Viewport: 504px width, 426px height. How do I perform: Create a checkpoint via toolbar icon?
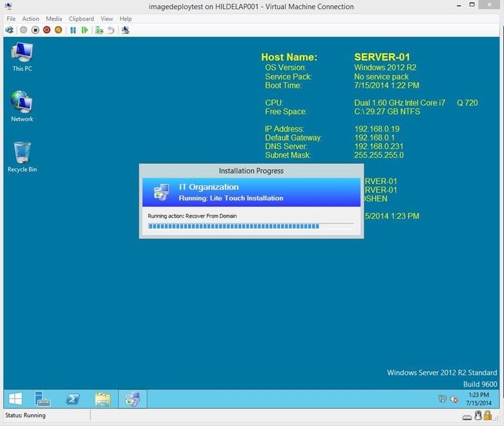pos(99,30)
